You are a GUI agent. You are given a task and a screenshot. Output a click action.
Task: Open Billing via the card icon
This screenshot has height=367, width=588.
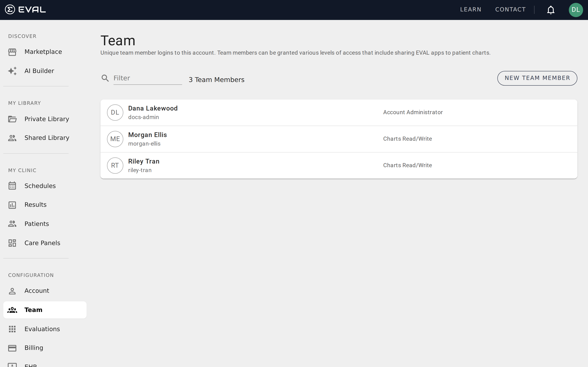[x=12, y=348]
